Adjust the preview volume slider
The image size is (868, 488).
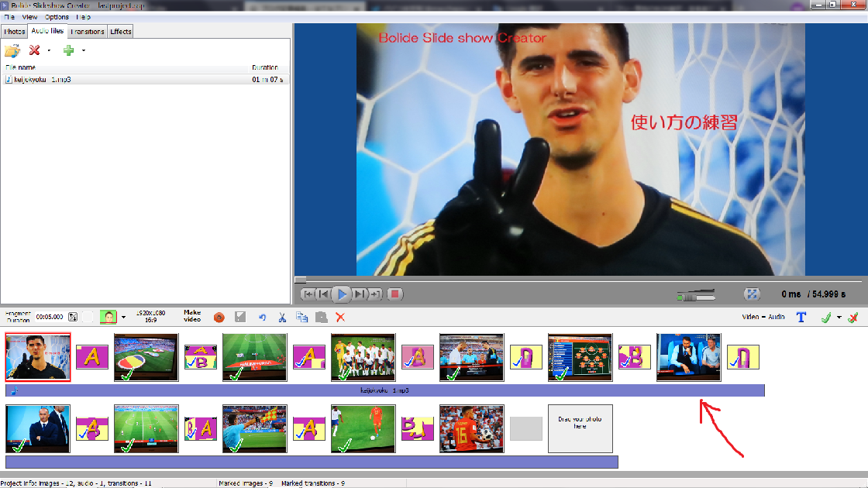[697, 295]
